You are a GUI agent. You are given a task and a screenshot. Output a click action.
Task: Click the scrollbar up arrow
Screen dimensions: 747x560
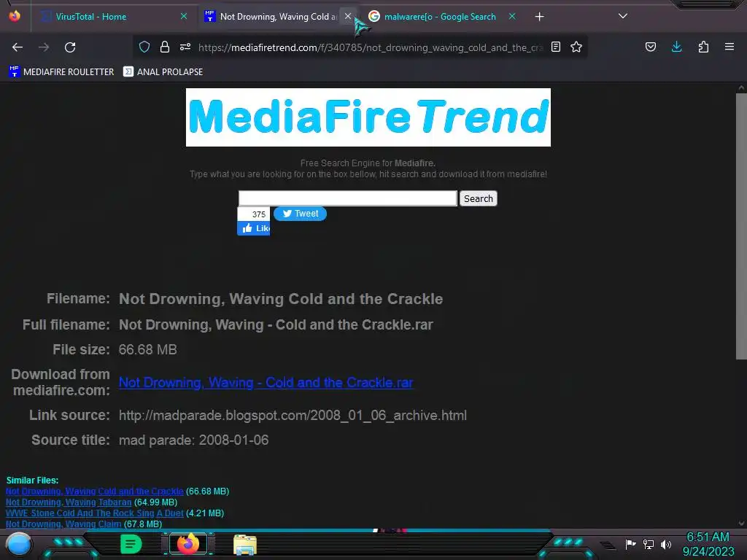click(741, 88)
